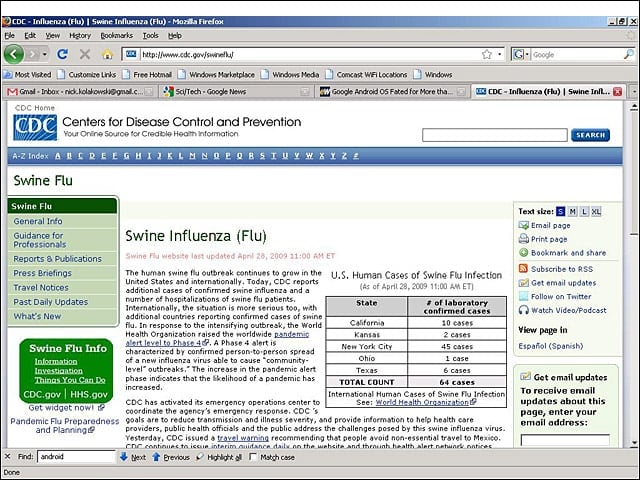Expand the Google search engine dropdown
Image resolution: width=640 pixels, height=480 pixels.
tap(520, 54)
